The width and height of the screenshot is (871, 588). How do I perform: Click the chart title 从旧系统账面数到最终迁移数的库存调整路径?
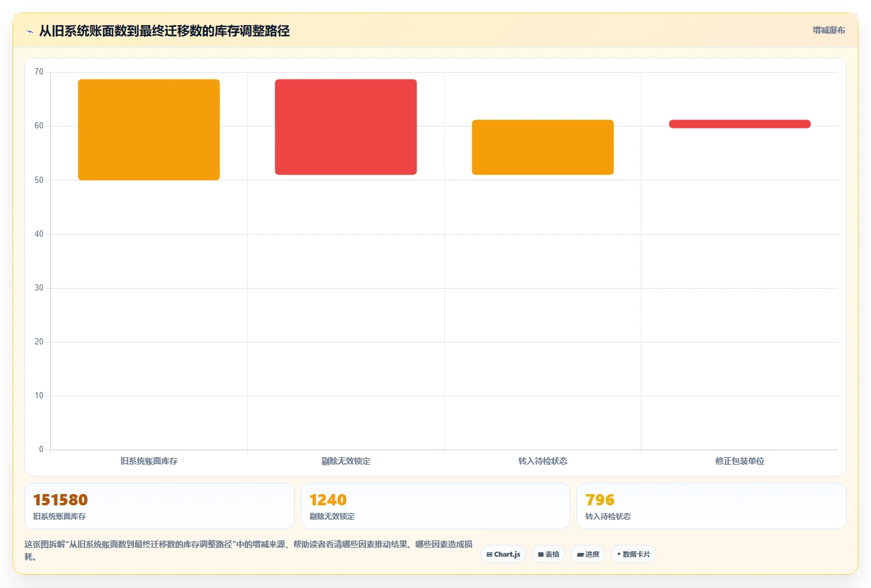[x=164, y=31]
